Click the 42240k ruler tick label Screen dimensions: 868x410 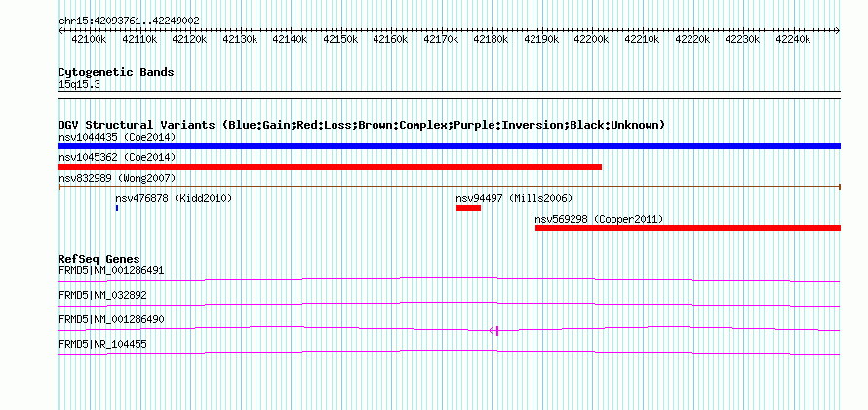pos(795,39)
